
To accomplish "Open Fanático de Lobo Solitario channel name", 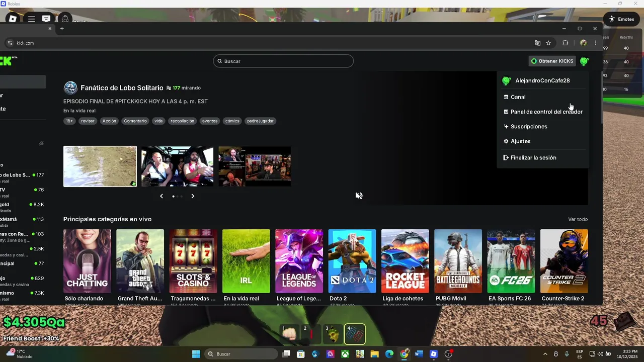I will tap(122, 88).
